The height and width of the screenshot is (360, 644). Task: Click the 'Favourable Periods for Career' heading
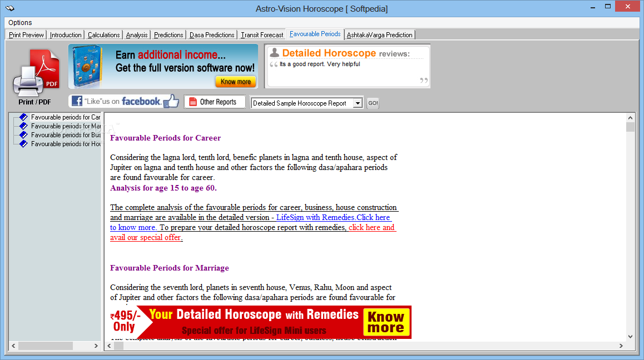166,138
